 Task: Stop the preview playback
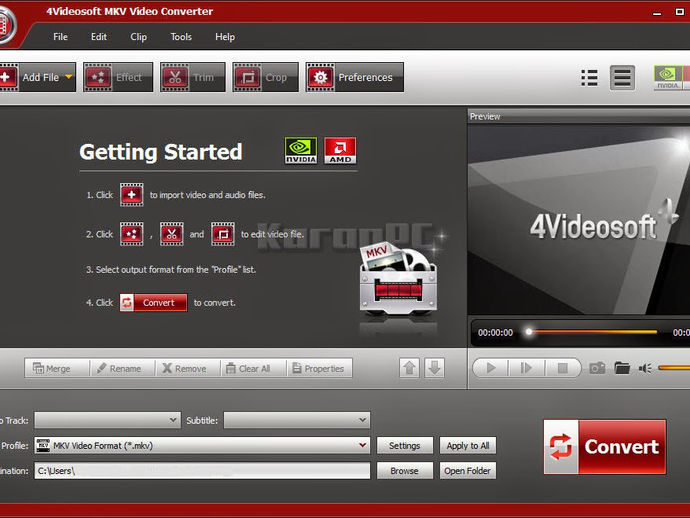coord(562,368)
